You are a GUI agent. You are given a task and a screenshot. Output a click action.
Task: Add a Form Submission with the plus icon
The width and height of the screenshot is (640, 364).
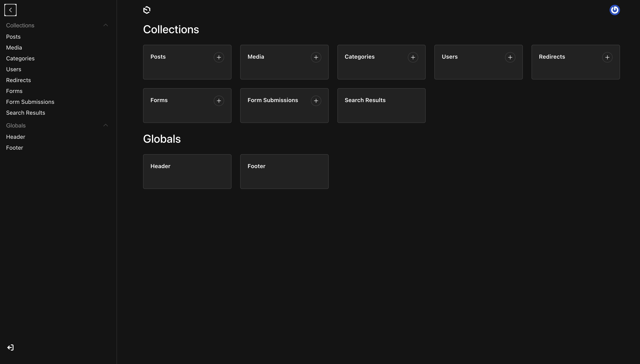(316, 101)
